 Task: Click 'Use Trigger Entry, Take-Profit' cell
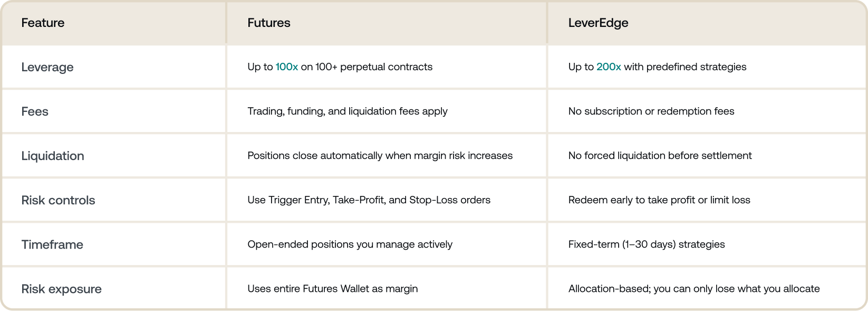click(x=369, y=200)
